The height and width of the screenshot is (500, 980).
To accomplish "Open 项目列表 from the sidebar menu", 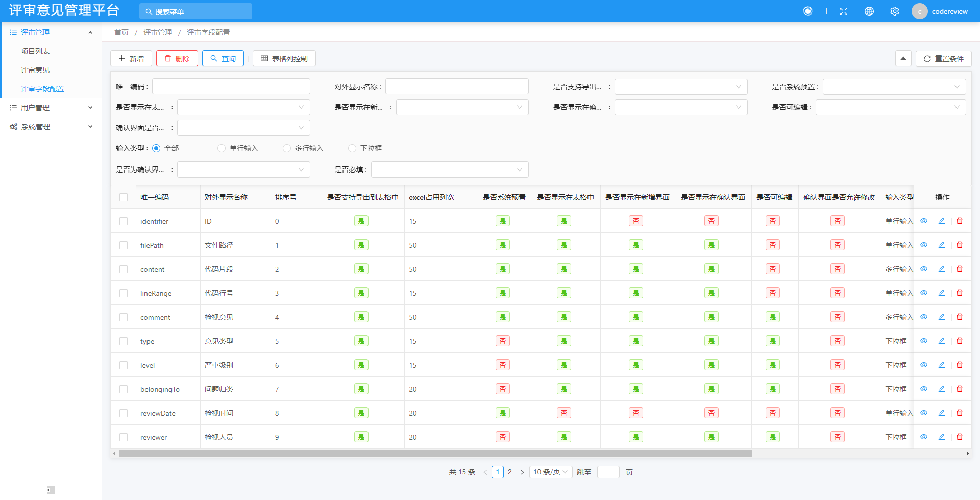I will pos(35,51).
